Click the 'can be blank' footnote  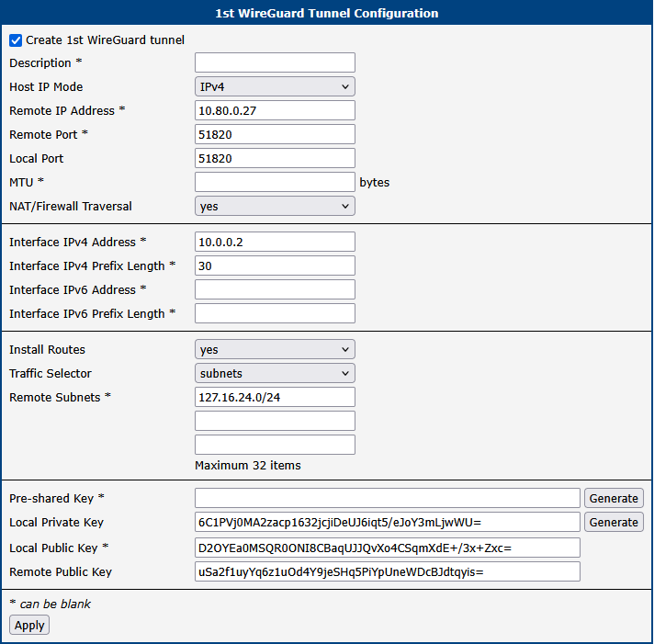click(x=55, y=604)
